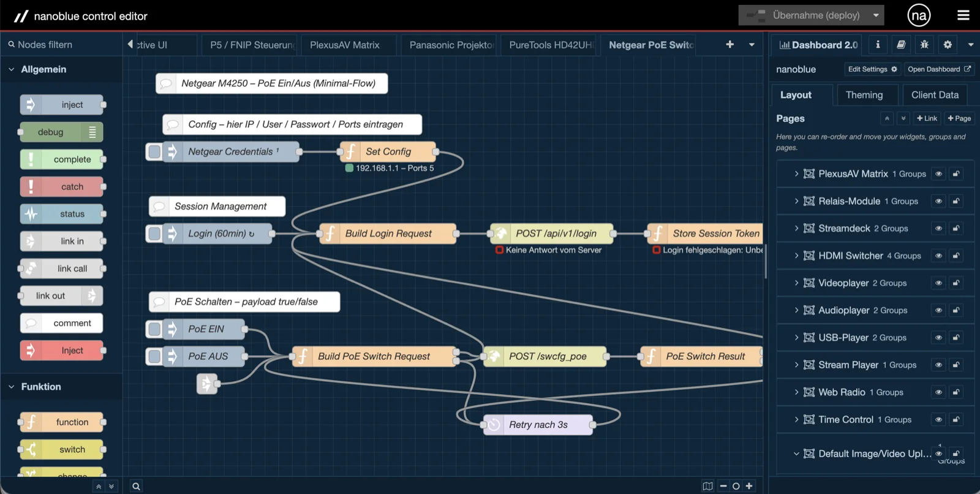This screenshot has height=494, width=980.
Task: Expand all pages in layout list
Action: pyautogui.click(x=903, y=118)
